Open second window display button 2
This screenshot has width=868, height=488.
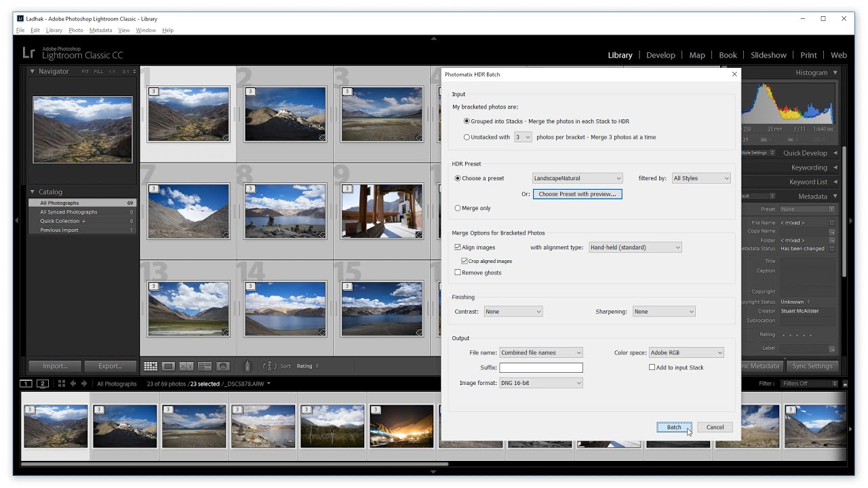point(43,384)
